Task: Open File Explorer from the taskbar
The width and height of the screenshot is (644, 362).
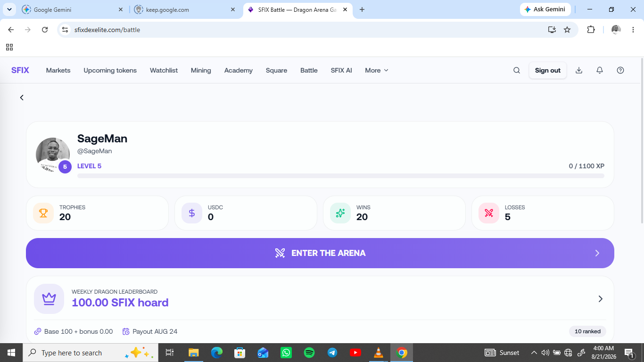Action: pyautogui.click(x=193, y=353)
